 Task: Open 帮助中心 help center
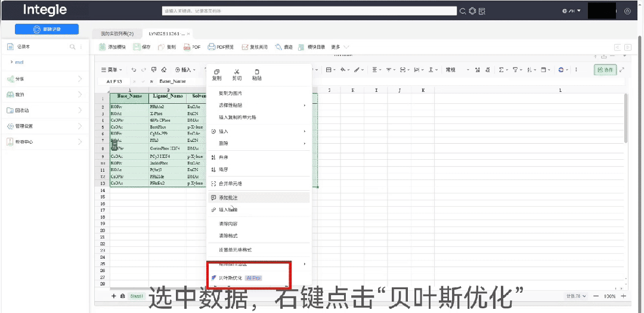point(45,142)
